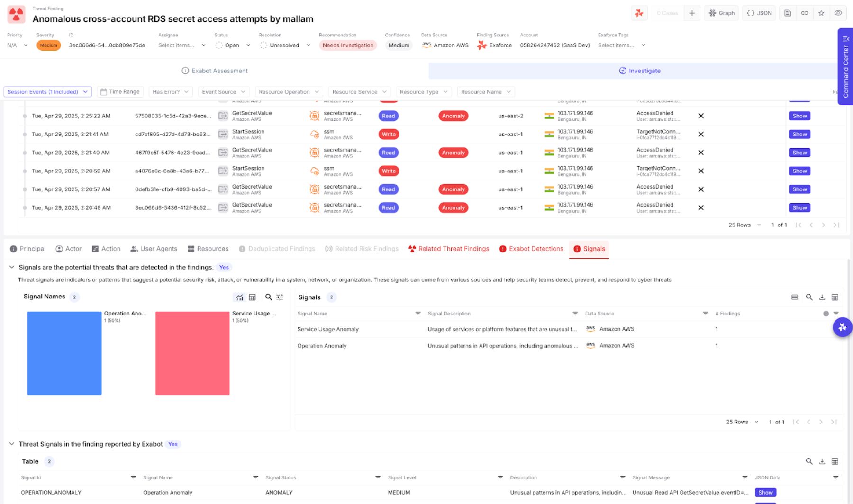Click the blue Operation Anomaly chart block
This screenshot has height=504, width=853.
click(x=64, y=353)
